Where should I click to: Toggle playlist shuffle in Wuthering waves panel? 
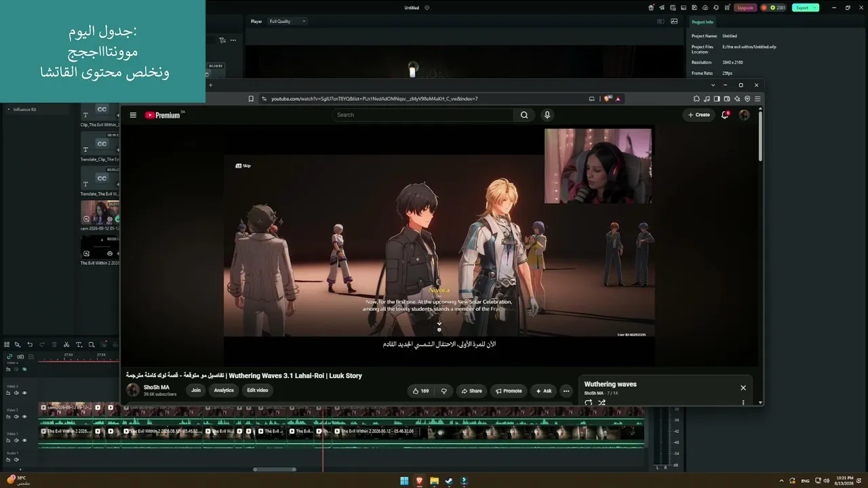point(601,403)
